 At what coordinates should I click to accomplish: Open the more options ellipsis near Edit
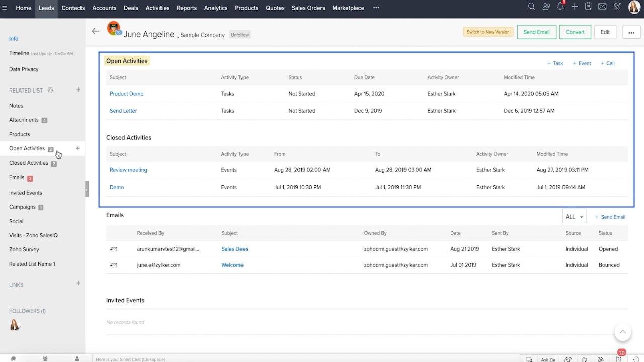pyautogui.click(x=631, y=32)
